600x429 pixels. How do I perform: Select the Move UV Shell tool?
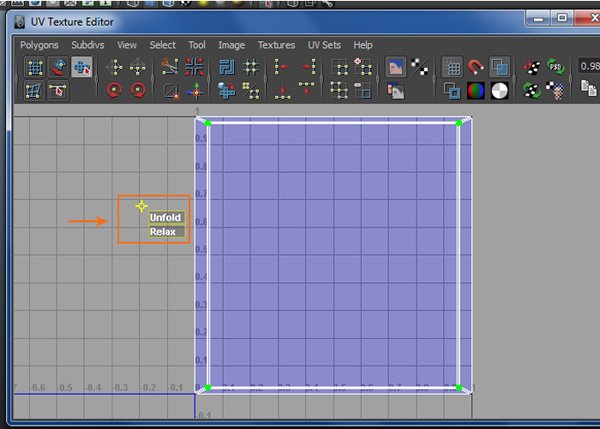click(x=58, y=68)
